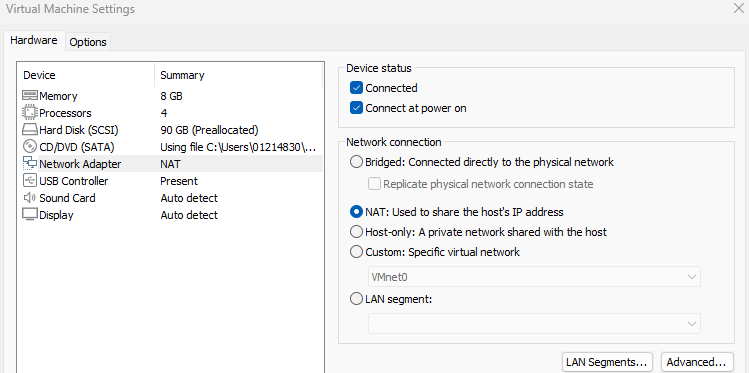Click the Display monitor icon
Viewport: 749px width, 373px height.
coord(30,214)
